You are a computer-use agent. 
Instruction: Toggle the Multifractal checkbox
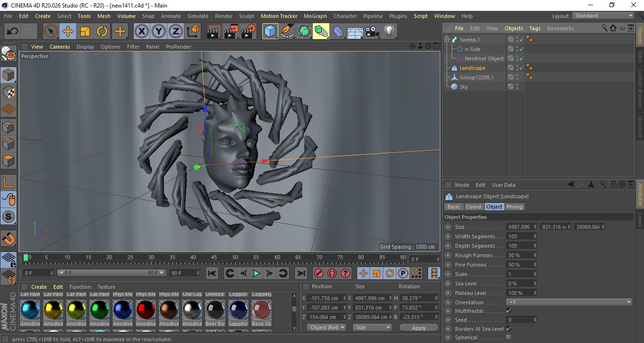pyautogui.click(x=508, y=311)
